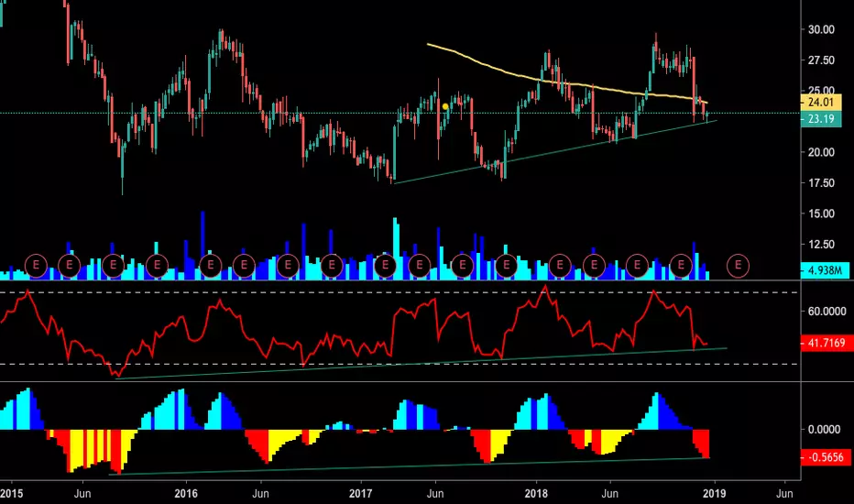Click the 30.00 price axis label
Image resolution: width=854 pixels, height=504 pixels.
click(x=821, y=29)
